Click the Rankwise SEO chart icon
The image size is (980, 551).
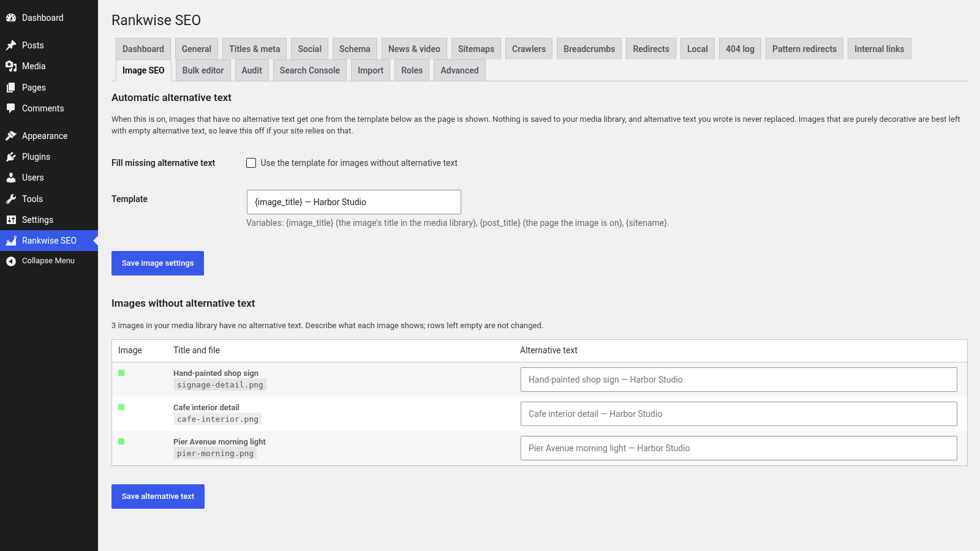pos(11,241)
